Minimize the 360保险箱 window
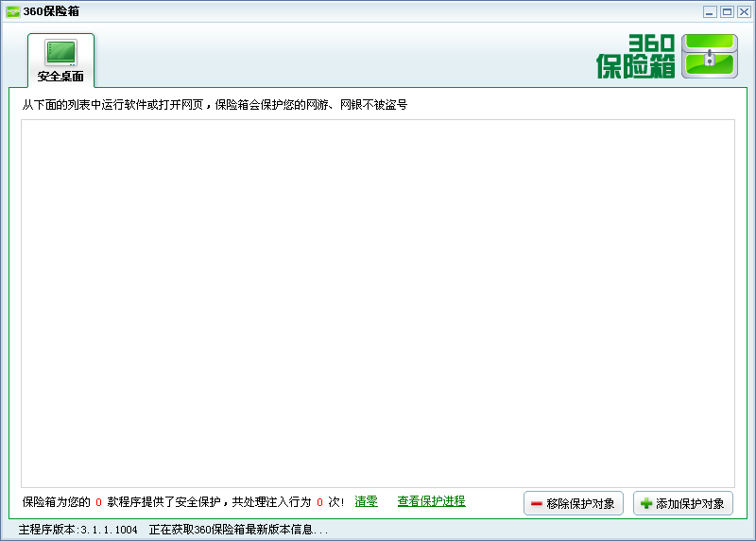The width and height of the screenshot is (756, 541). coord(710,12)
